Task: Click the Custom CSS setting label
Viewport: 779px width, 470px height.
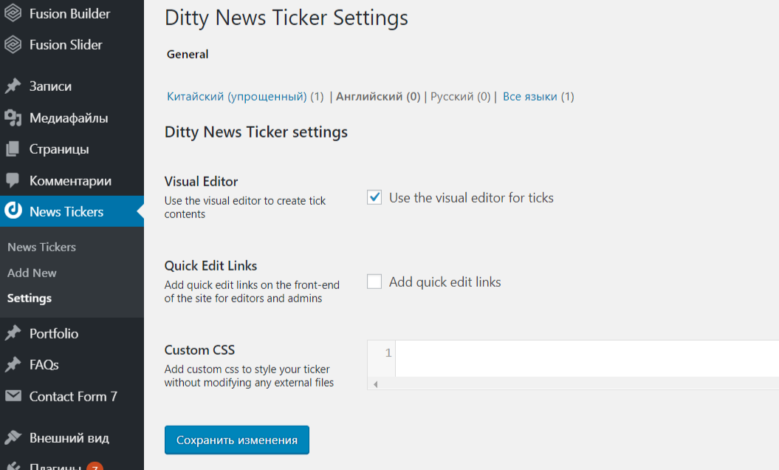Action: 200,350
